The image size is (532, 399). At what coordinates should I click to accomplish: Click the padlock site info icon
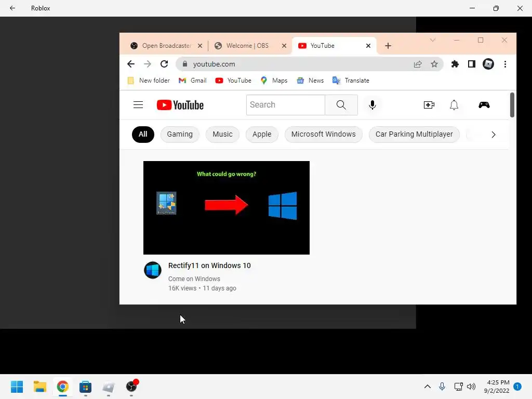click(185, 64)
